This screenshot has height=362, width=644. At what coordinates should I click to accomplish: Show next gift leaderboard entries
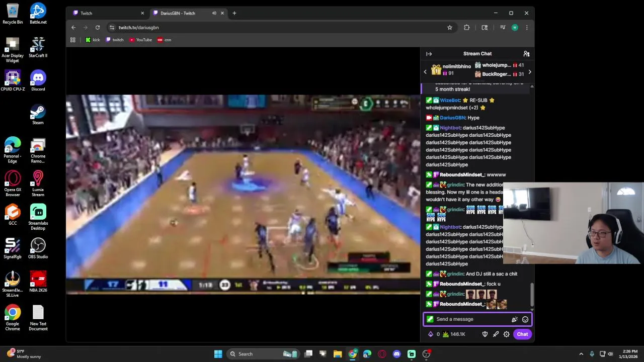[529, 72]
